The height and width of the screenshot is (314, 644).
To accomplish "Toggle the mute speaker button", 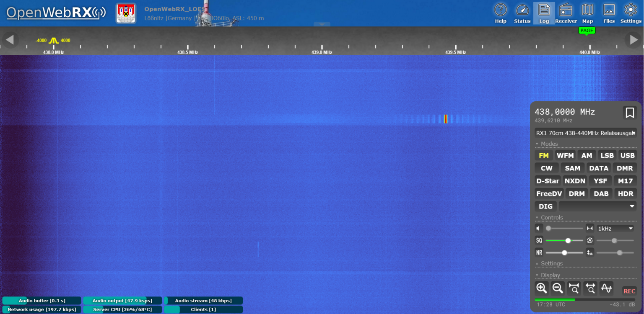I will (x=539, y=228).
